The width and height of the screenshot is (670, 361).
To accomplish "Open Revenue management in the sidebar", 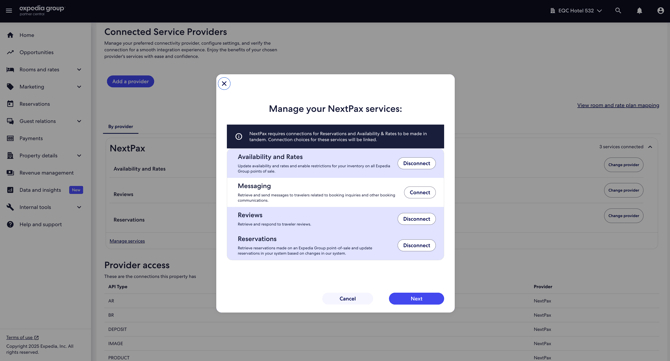I will pyautogui.click(x=46, y=173).
